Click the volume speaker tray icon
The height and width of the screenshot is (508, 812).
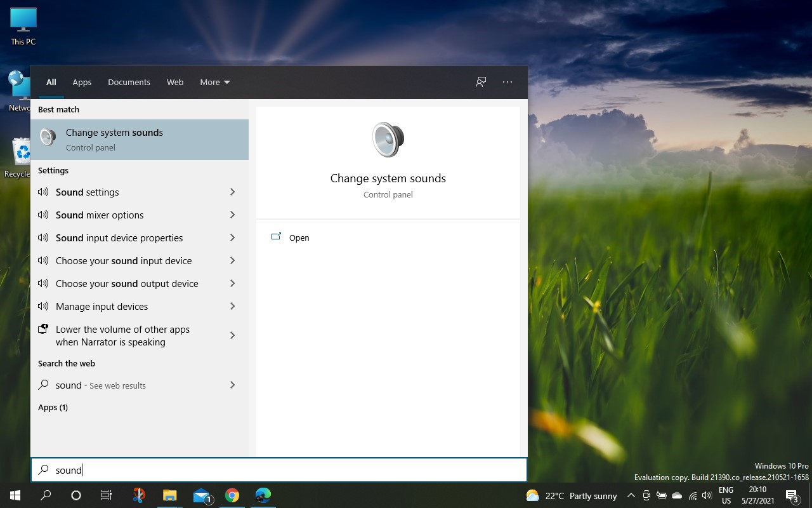tap(707, 496)
